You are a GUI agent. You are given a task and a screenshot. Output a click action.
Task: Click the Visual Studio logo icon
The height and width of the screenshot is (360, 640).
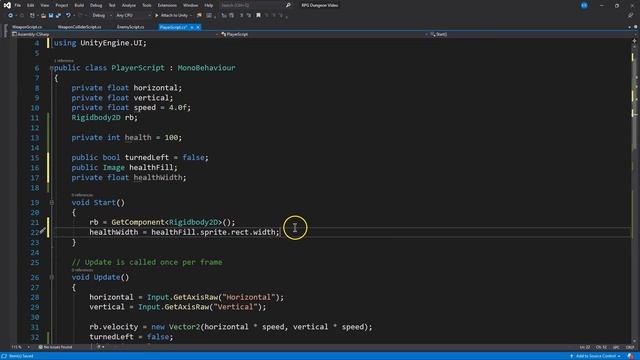(x=7, y=5)
